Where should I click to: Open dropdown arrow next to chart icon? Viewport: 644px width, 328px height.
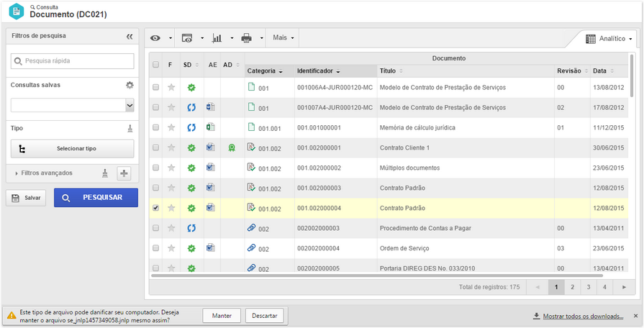coord(232,38)
